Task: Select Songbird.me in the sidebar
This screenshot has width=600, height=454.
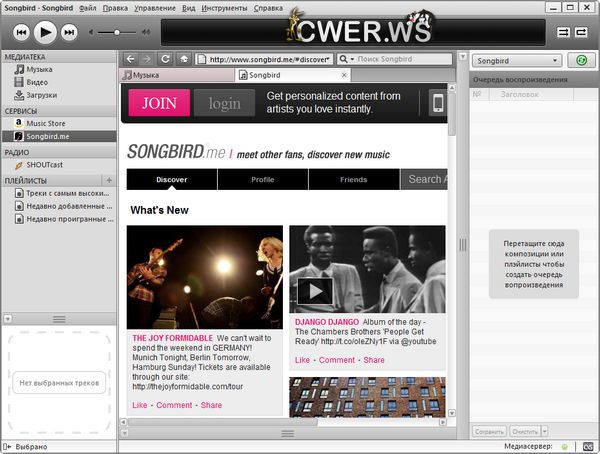Action: pos(59,136)
